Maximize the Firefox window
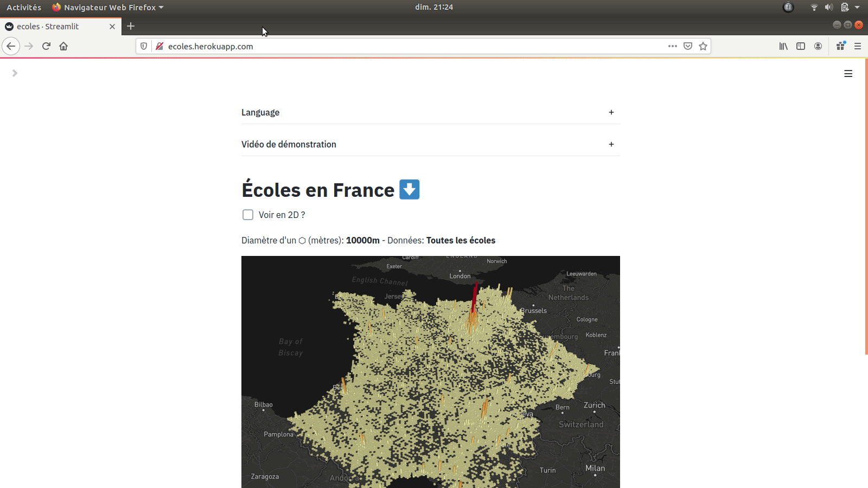The width and height of the screenshot is (868, 488). tap(848, 25)
